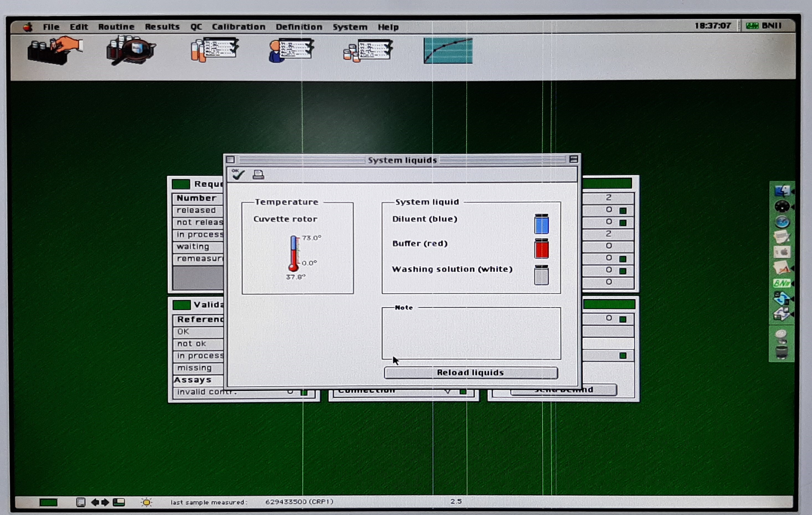Open the Calibration menu
Image resolution: width=812 pixels, height=515 pixels.
238,27
